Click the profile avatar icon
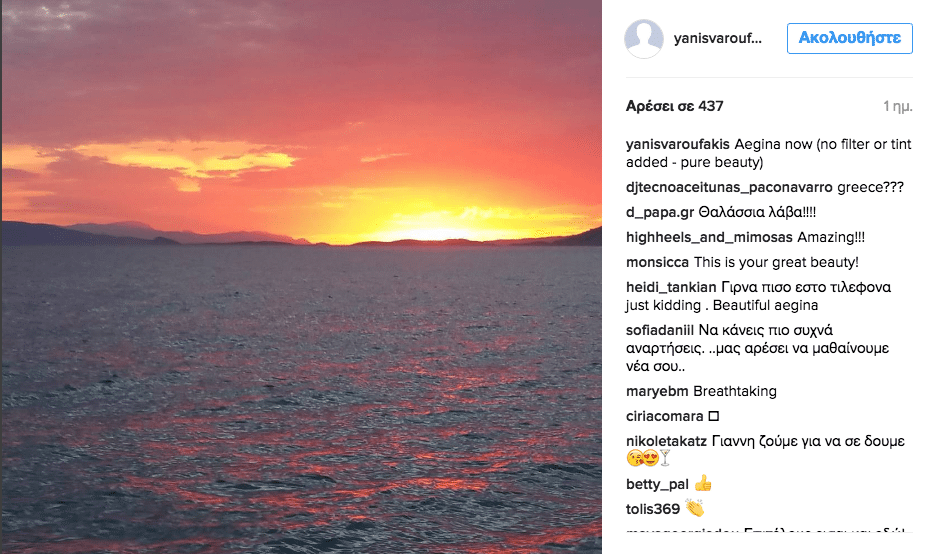This screenshot has height=554, width=937. 644,38
